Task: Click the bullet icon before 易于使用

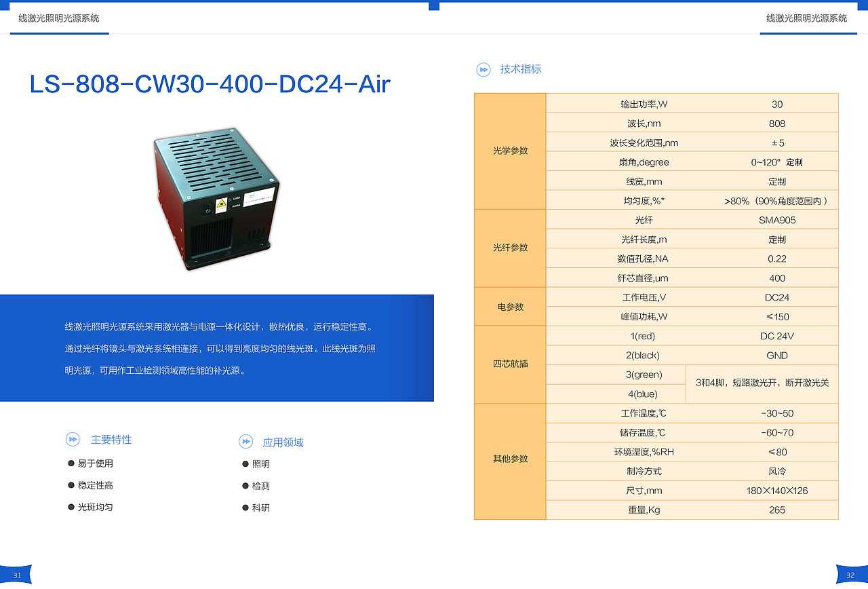Action: point(71,463)
